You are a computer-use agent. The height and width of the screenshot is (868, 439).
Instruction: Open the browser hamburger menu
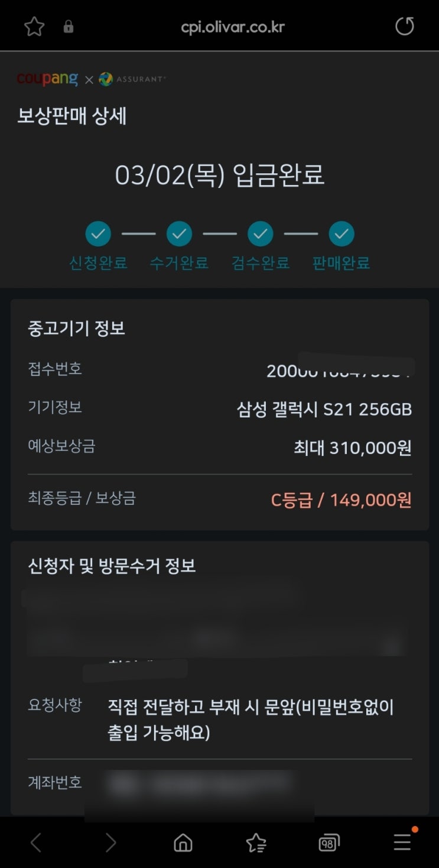coord(403,841)
